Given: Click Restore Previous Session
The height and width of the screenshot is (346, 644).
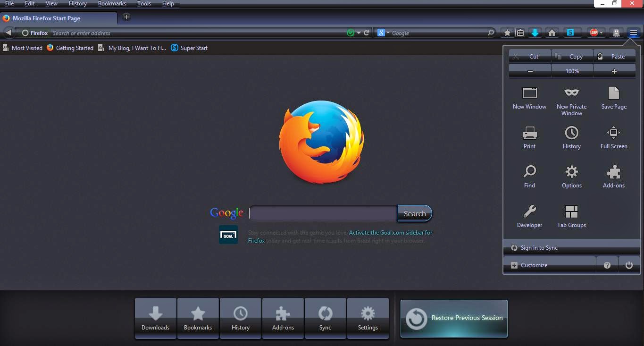Looking at the screenshot, I should click(453, 318).
